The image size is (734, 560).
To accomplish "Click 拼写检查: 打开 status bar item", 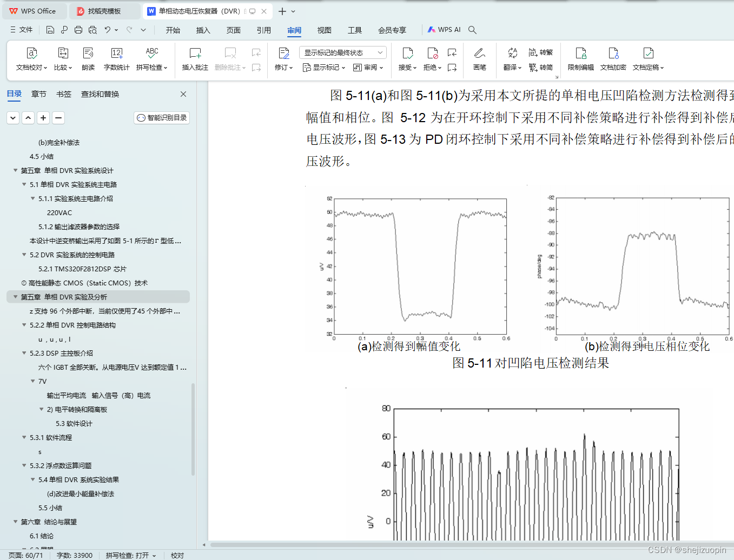I will (x=130, y=555).
